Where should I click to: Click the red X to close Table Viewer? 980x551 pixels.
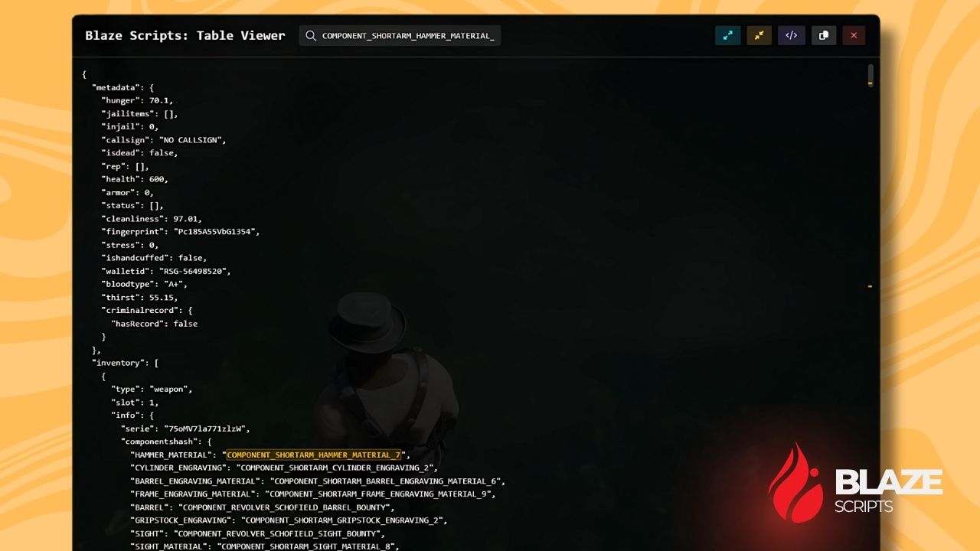coord(854,35)
